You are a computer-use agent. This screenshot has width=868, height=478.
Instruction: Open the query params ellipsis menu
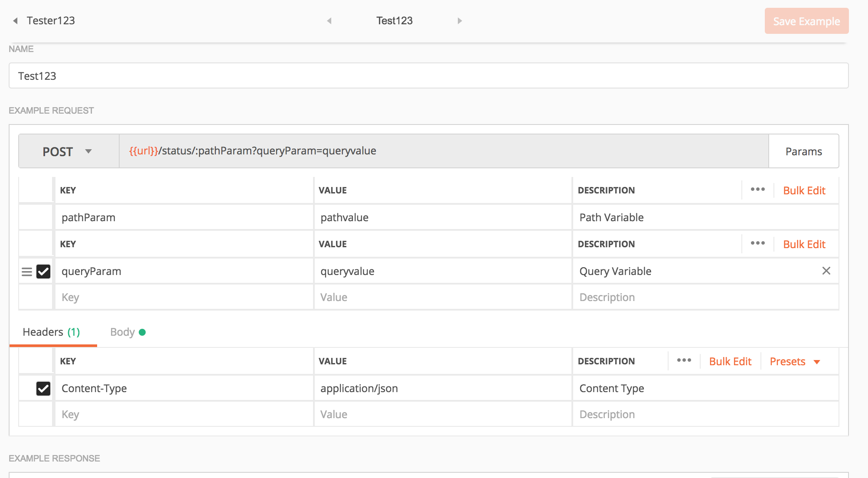(x=757, y=243)
